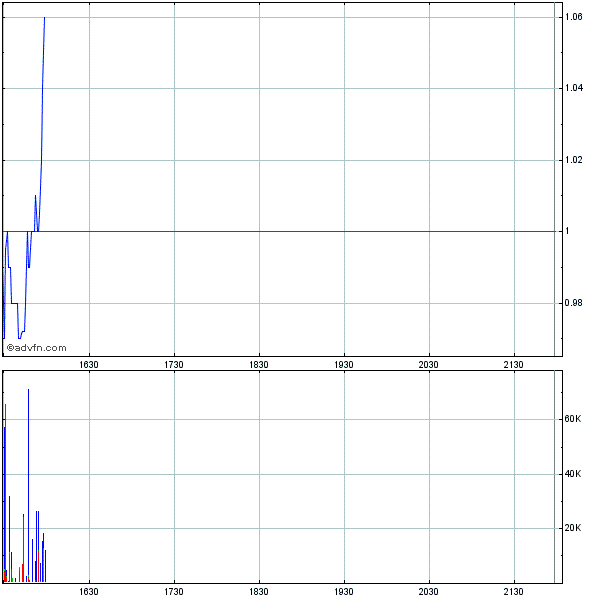Viewport: 600px width, 600px height.
Task: Click the 0.98 price axis label
Action: (574, 303)
